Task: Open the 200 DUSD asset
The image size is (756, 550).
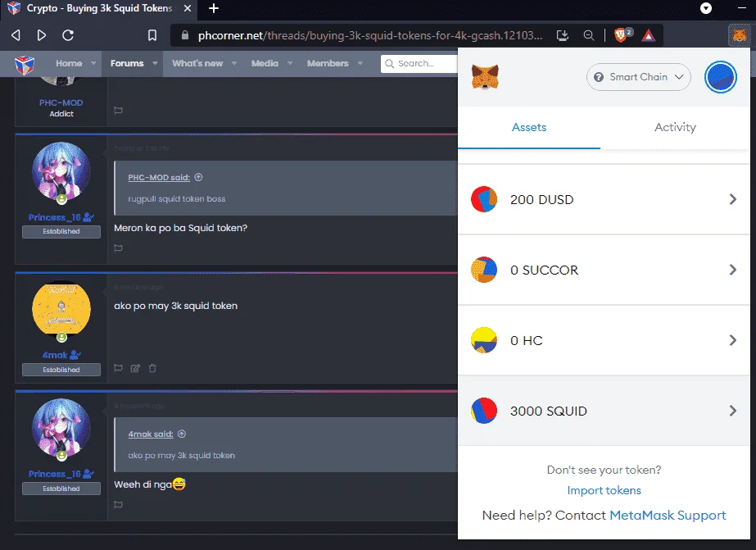Action: (x=604, y=200)
